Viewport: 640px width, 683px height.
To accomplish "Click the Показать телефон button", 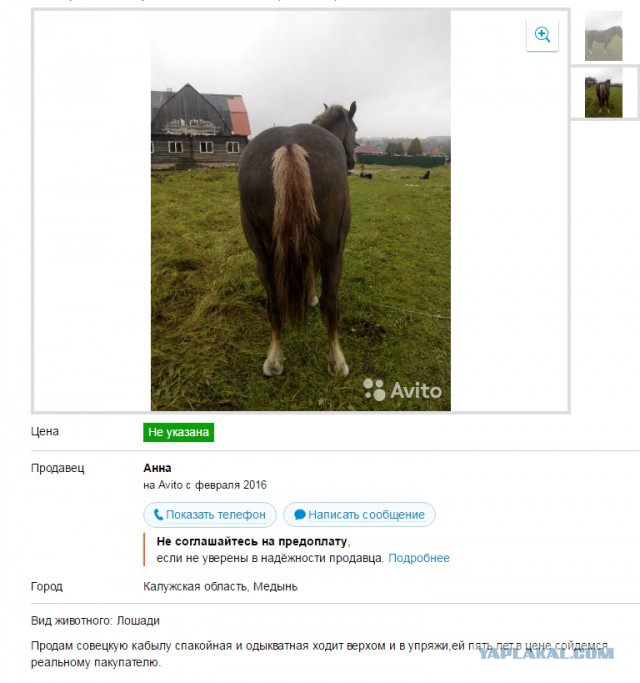I will (x=210, y=514).
